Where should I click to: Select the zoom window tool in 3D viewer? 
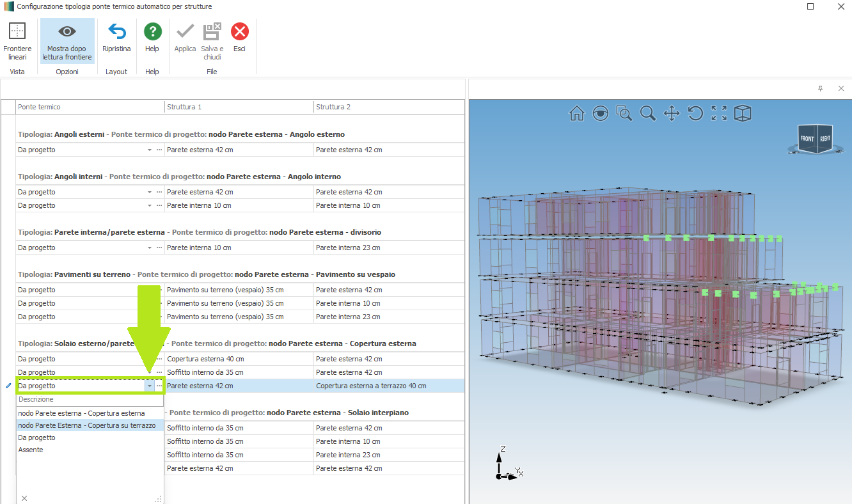pyautogui.click(x=624, y=114)
